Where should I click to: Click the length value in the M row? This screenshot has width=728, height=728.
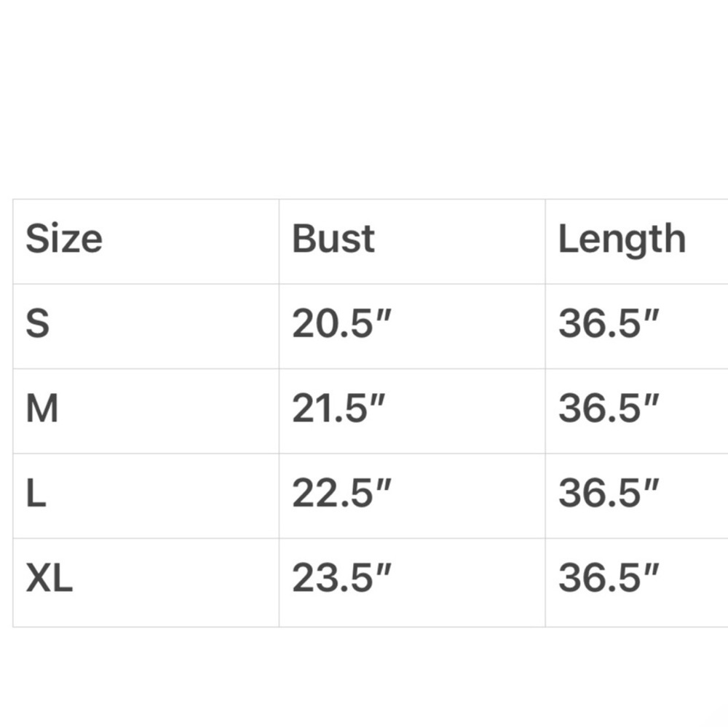pos(609,409)
